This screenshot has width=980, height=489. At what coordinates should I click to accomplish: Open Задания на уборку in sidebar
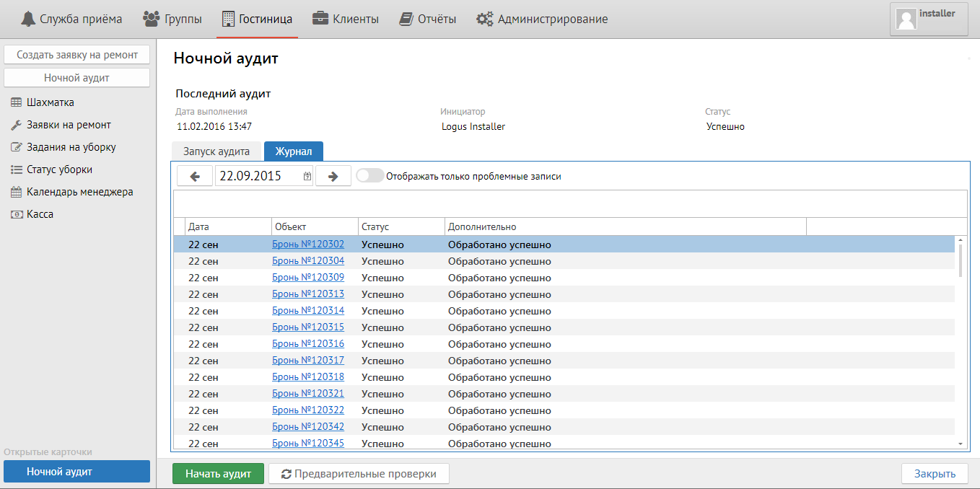point(71,147)
